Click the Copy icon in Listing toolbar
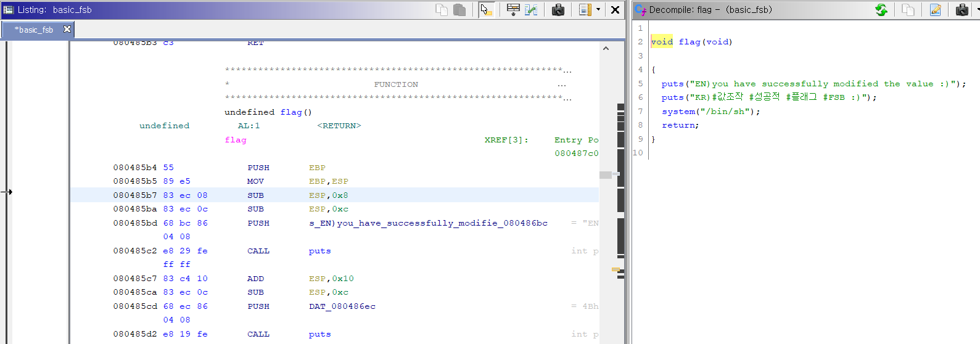This screenshot has height=344, width=980. point(442,10)
